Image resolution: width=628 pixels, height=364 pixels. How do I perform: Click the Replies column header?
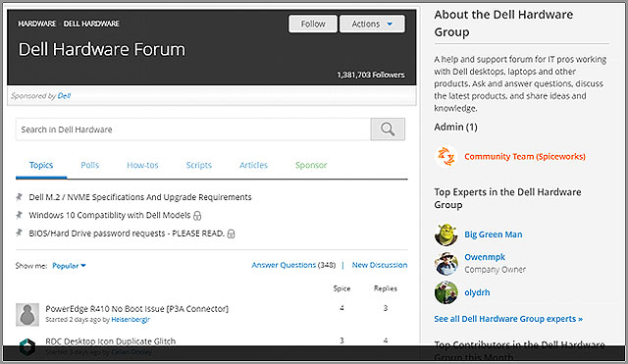pyautogui.click(x=386, y=288)
